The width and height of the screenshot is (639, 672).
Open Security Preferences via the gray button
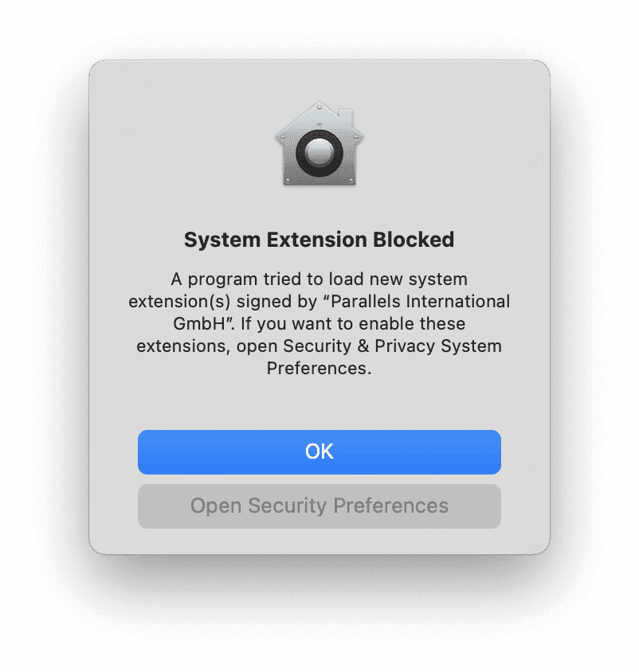(319, 506)
